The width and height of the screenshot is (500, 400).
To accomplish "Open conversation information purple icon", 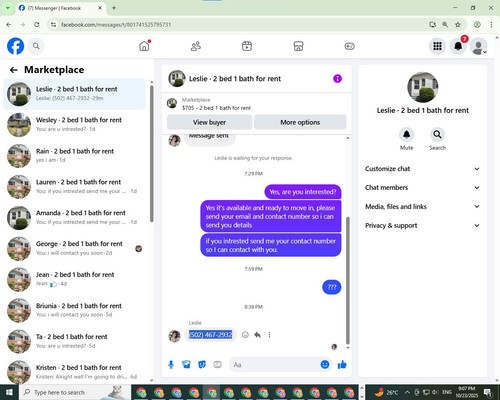I will pyautogui.click(x=337, y=79).
